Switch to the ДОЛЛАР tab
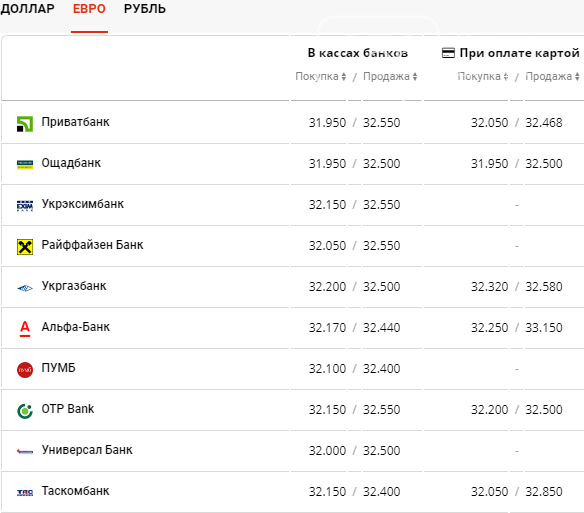 (28, 9)
